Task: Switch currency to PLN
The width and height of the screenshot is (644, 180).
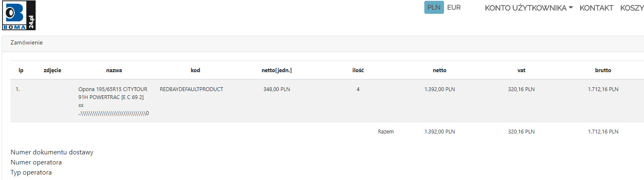Action: (x=434, y=8)
